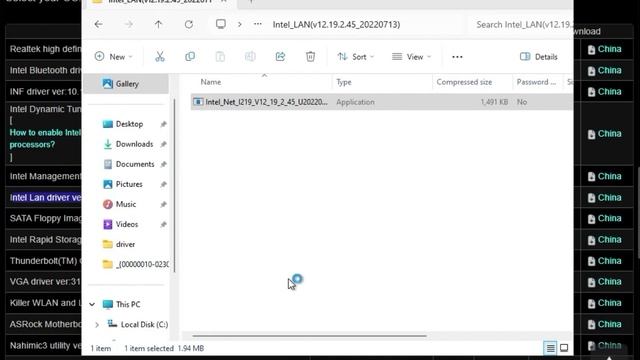Unpin Desktop using its pin icon
Screen dimensions: 640x360
pyautogui.click(x=163, y=124)
